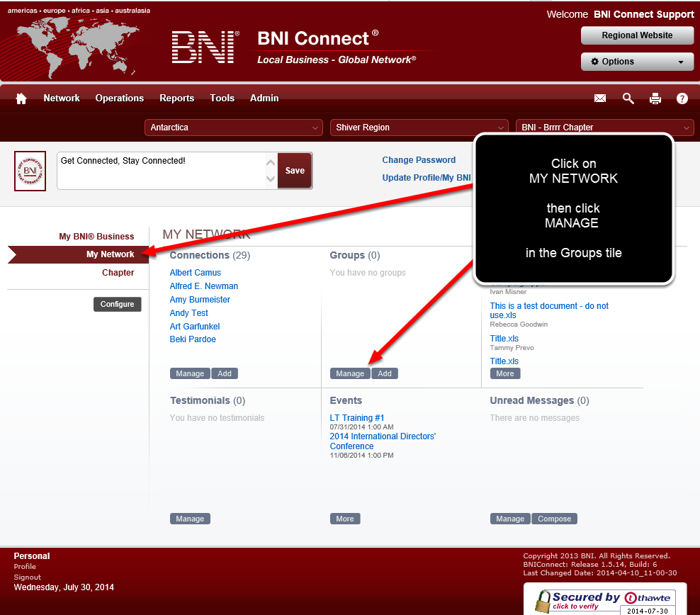Screen dimensions: 700x615
Task: Open the BNI - Brrrr Chapter dropdown
Action: (x=604, y=128)
